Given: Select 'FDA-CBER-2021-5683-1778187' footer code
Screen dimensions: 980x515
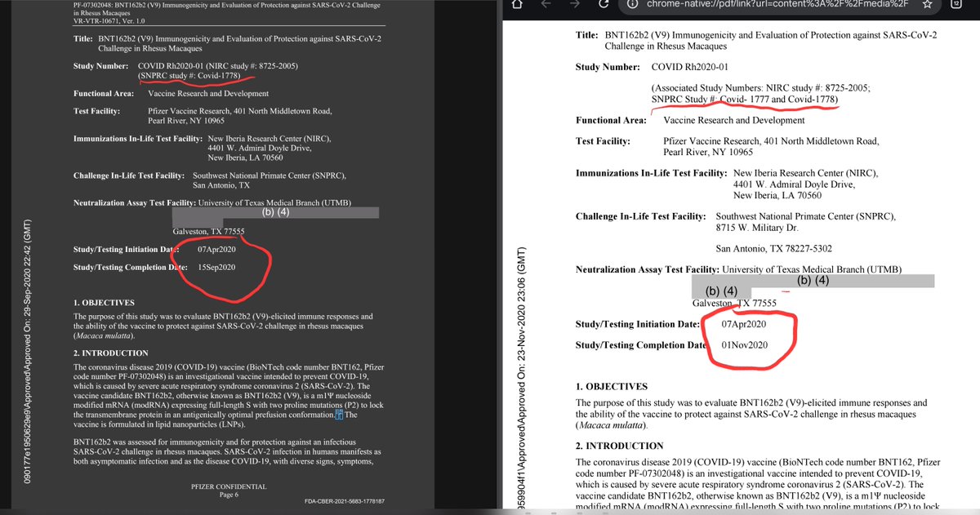Looking at the screenshot, I should [344, 500].
